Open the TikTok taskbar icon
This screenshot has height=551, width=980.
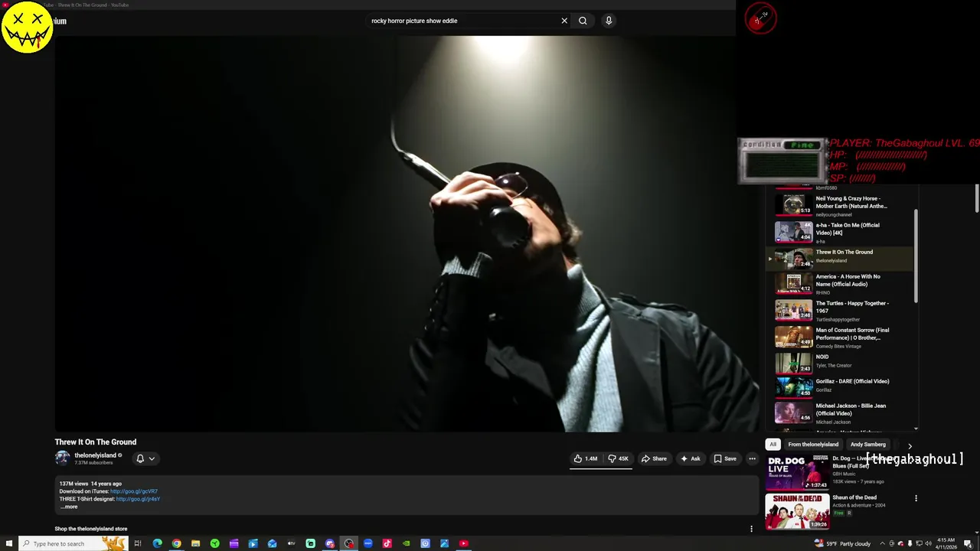tap(387, 543)
